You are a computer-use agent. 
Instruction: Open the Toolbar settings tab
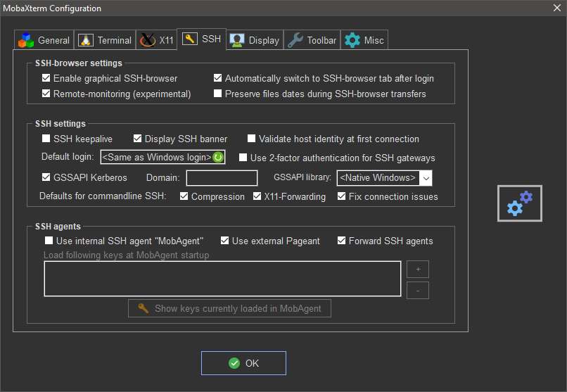pos(312,40)
